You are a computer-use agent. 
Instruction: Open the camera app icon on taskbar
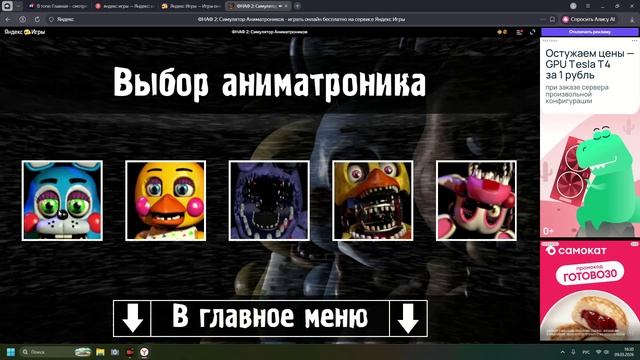pos(115,352)
